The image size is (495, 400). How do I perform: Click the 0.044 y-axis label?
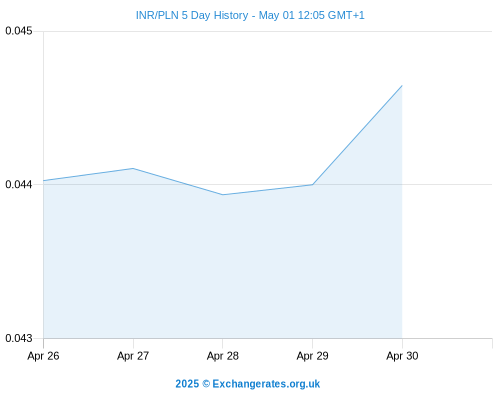[x=19, y=184]
